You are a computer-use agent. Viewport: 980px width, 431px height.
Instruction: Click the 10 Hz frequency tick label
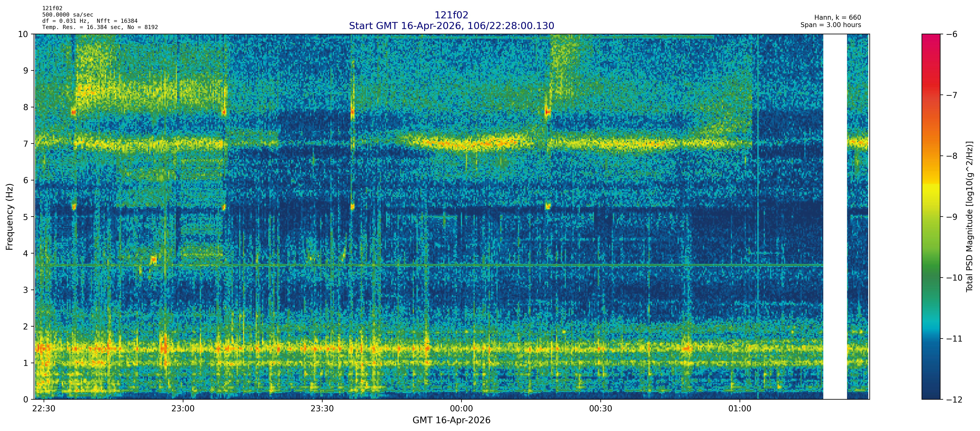tap(23, 34)
